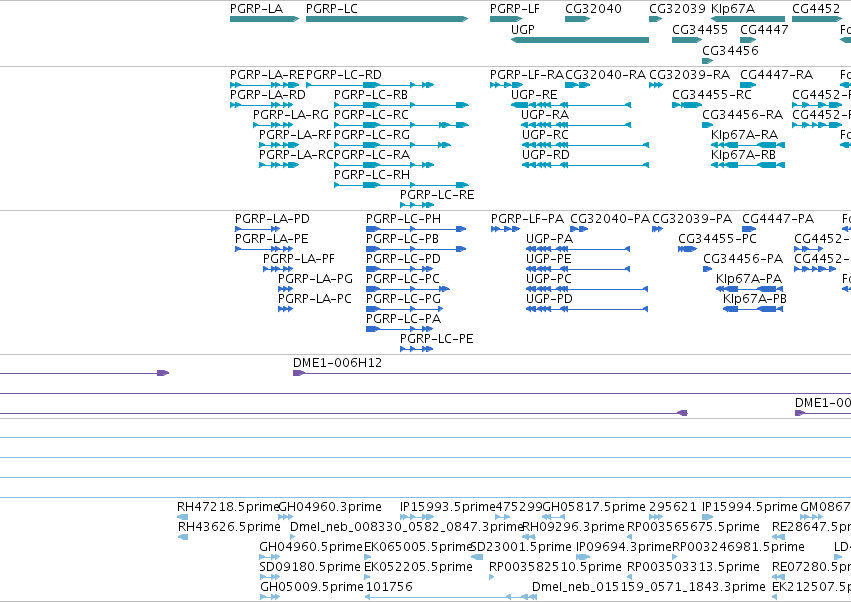
Task: Click transcript UGP-RE
Action: coord(571,105)
